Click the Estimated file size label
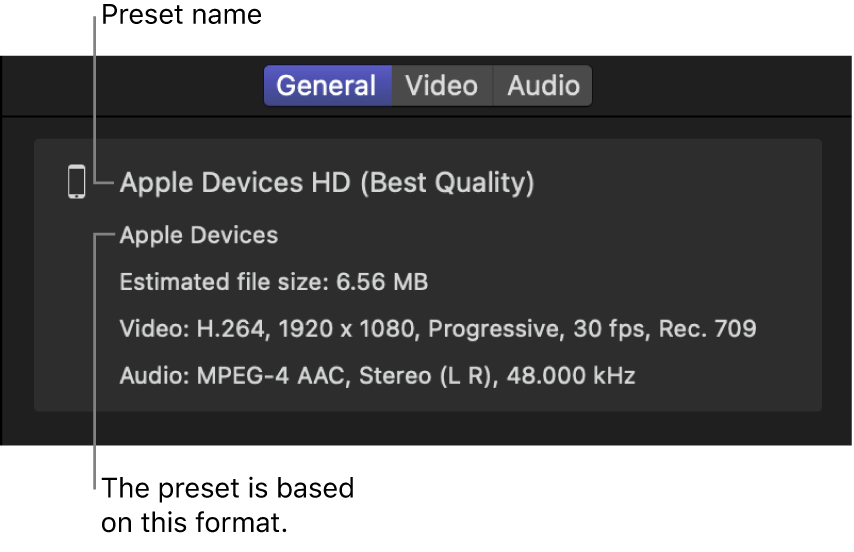The height and width of the screenshot is (552, 854). 222,283
